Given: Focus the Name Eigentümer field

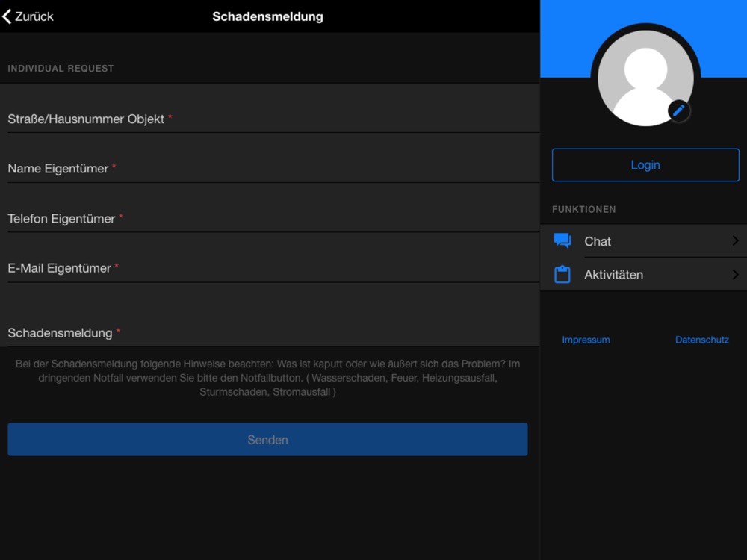Looking at the screenshot, I should click(270, 158).
